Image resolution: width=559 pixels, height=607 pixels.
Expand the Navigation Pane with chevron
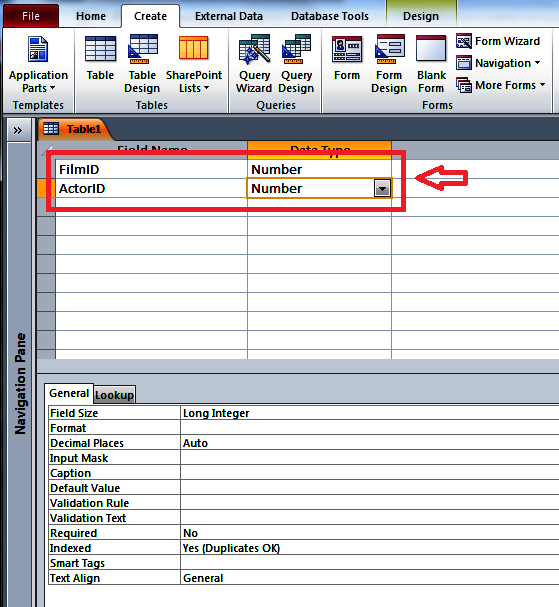(x=18, y=130)
